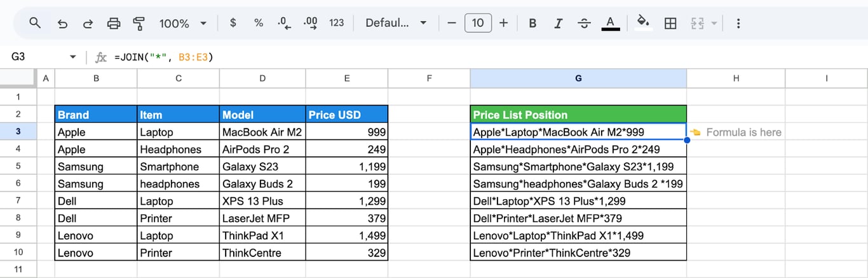Select the price cell 1,299

click(347, 200)
